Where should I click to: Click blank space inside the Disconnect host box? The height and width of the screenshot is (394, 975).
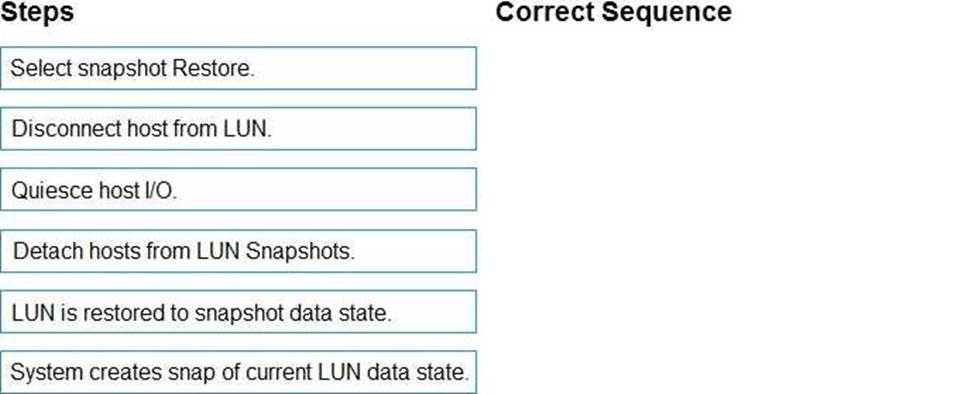(x=373, y=129)
